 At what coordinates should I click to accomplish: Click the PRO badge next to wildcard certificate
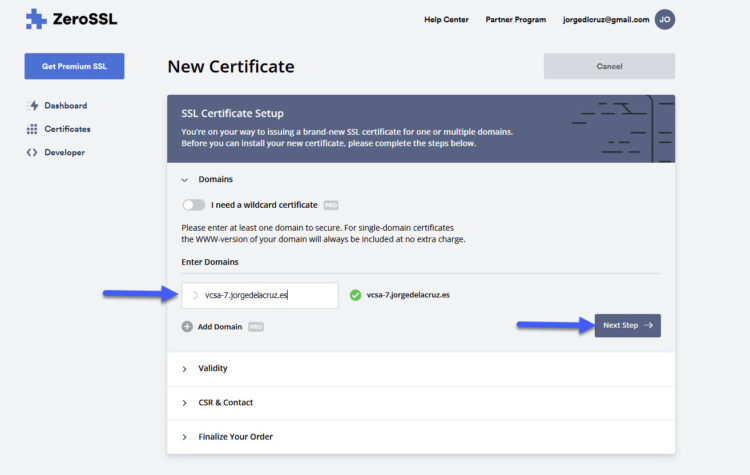(x=331, y=205)
